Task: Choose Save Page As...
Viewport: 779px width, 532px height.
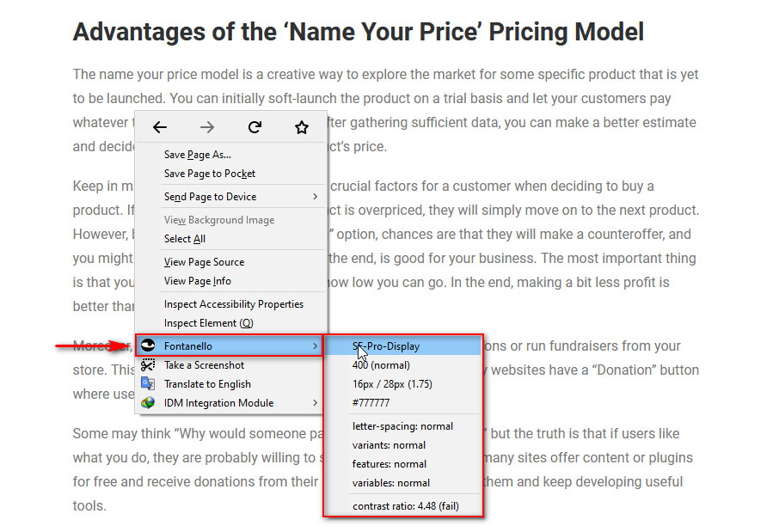Action: click(230, 155)
